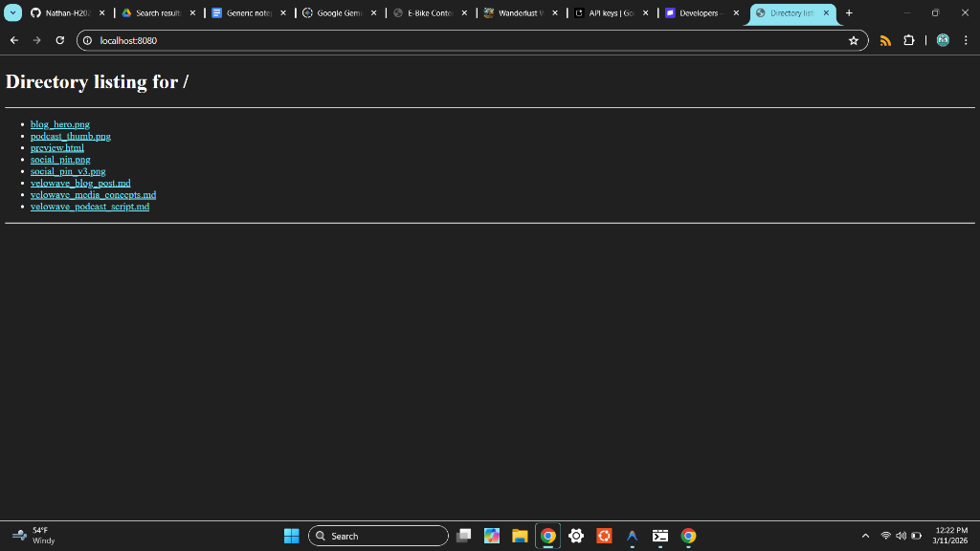Reload the page with the refresh icon
The height and width of the screenshot is (551, 980).
point(60,40)
